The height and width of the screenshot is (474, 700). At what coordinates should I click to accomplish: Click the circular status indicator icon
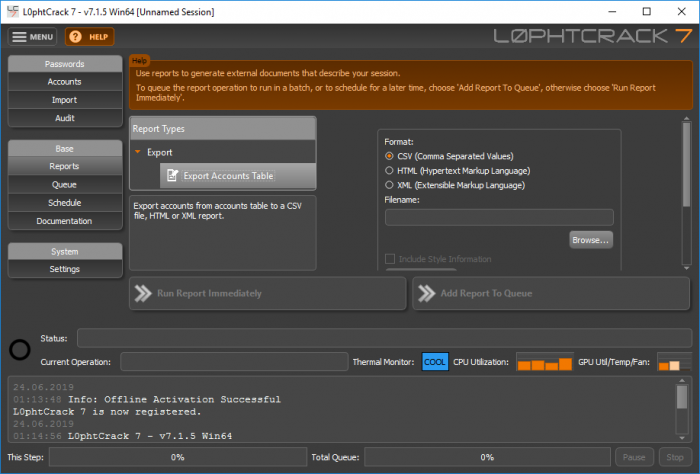(x=19, y=350)
